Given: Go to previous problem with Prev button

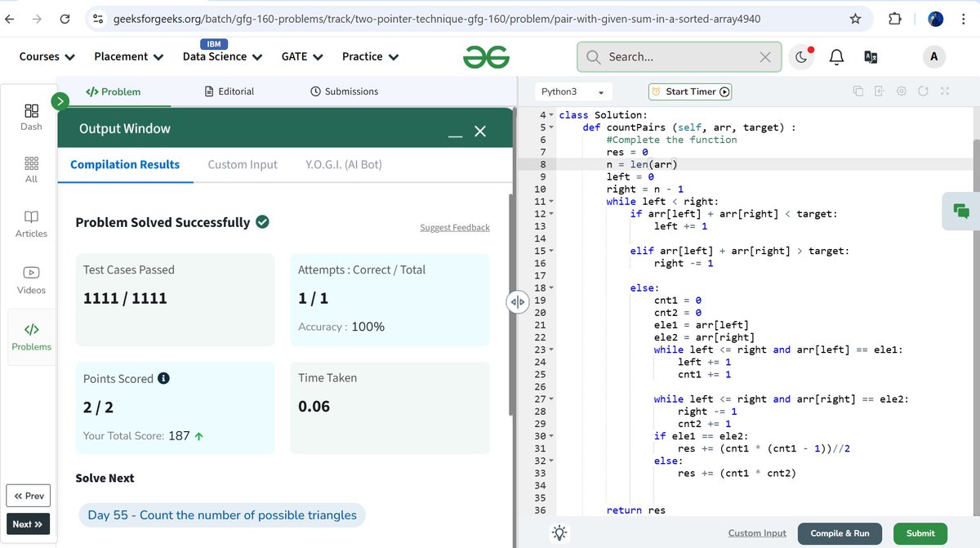Looking at the screenshot, I should click(29, 496).
